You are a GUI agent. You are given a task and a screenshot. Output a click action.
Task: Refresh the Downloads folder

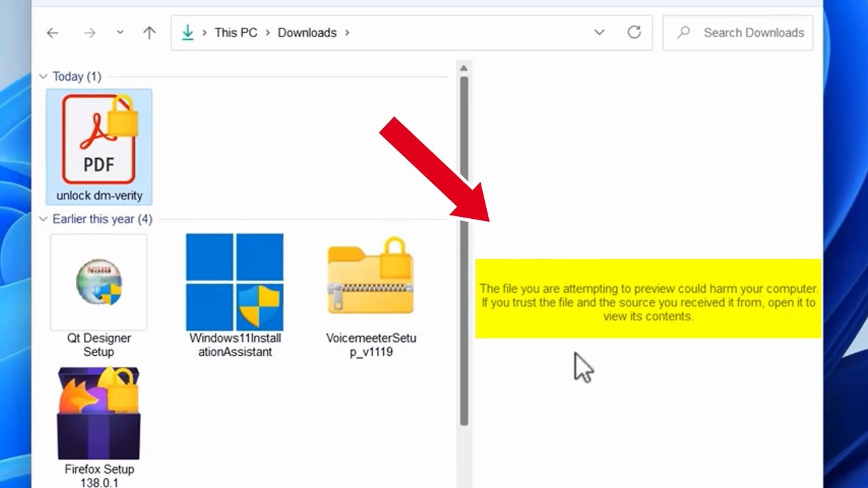634,33
